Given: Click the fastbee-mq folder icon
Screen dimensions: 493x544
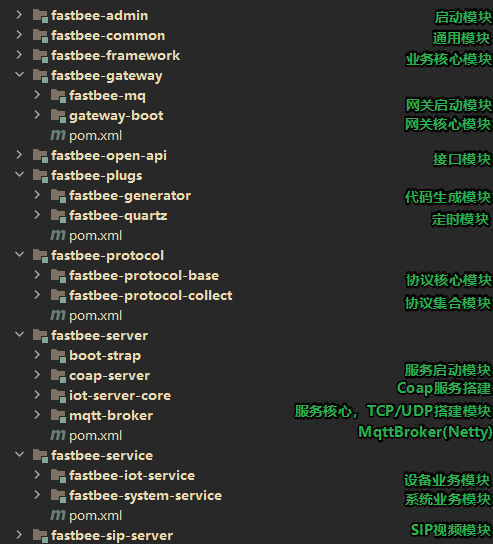Looking at the screenshot, I should pyautogui.click(x=58, y=96).
